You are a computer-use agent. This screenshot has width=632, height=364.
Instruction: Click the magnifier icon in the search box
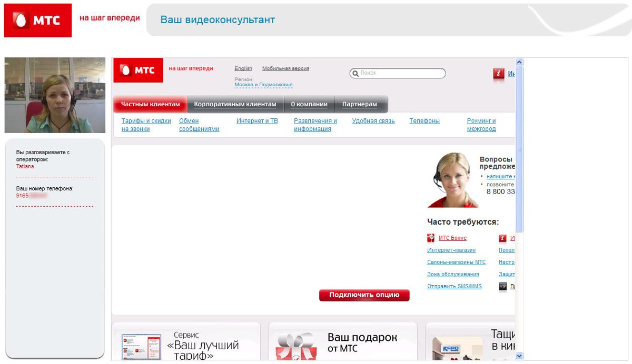[x=355, y=74]
